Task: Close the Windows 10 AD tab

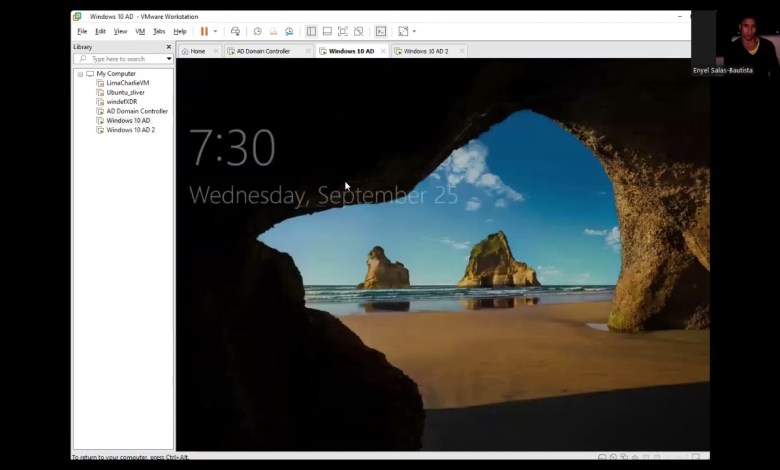Action: coord(383,51)
